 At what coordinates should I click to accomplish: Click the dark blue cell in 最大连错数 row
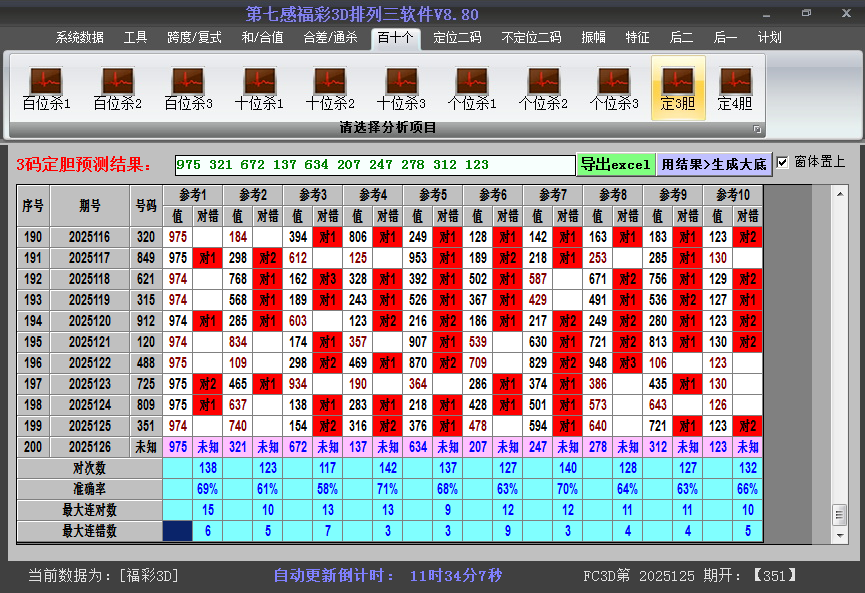click(x=178, y=531)
